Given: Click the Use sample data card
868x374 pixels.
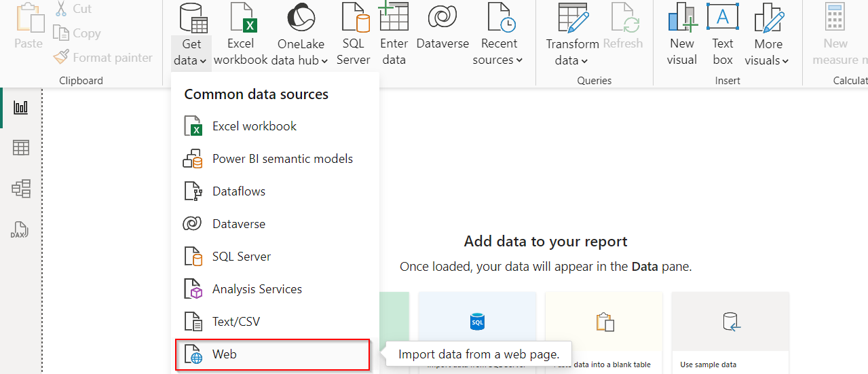Looking at the screenshot, I should coord(730,333).
